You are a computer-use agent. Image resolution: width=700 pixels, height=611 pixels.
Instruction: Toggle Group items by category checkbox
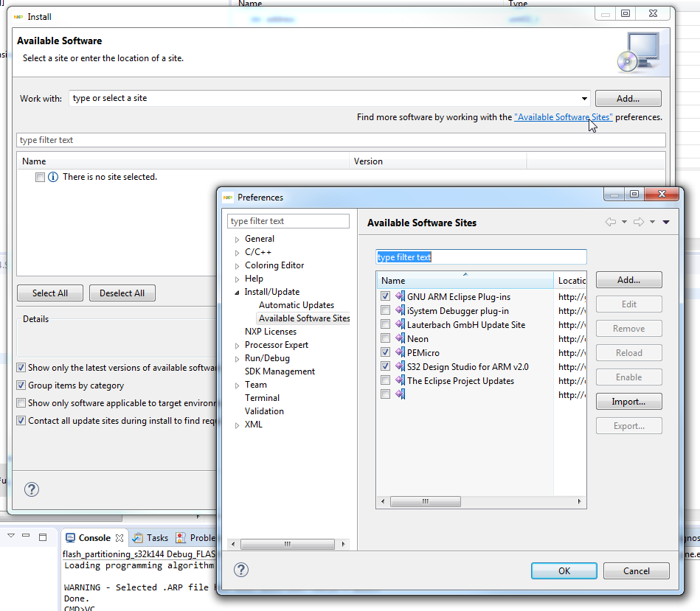pyautogui.click(x=21, y=385)
